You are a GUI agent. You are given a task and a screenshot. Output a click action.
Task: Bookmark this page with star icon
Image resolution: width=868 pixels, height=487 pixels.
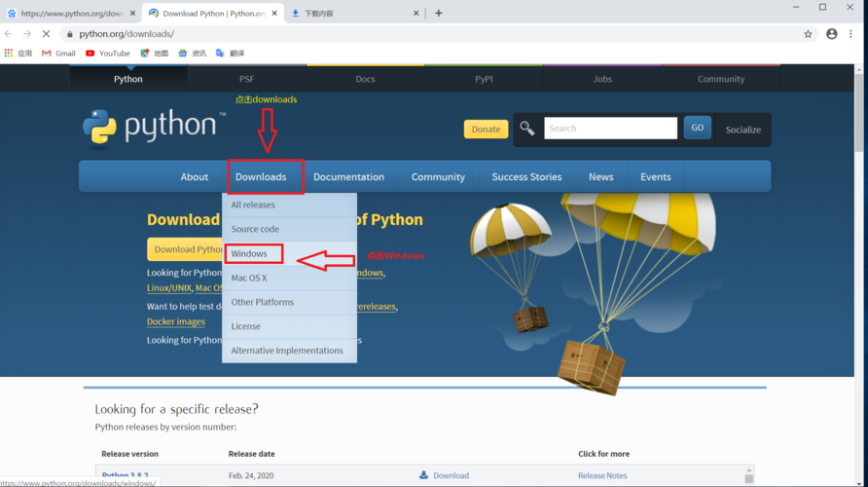pos(809,34)
